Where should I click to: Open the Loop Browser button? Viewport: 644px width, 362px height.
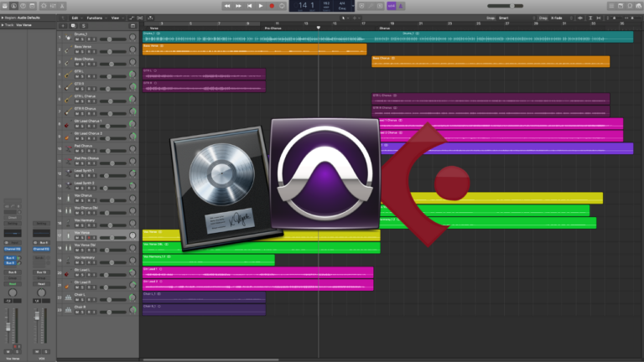click(630, 6)
